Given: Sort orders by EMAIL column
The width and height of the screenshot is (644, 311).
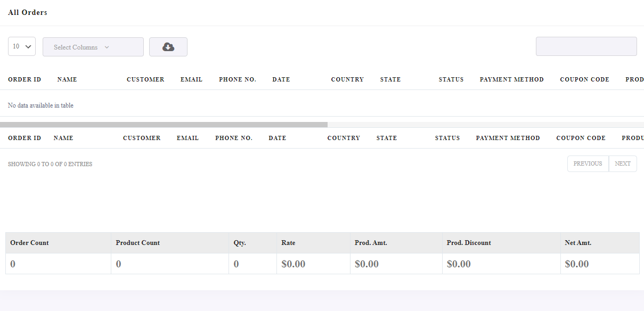Looking at the screenshot, I should [191, 79].
